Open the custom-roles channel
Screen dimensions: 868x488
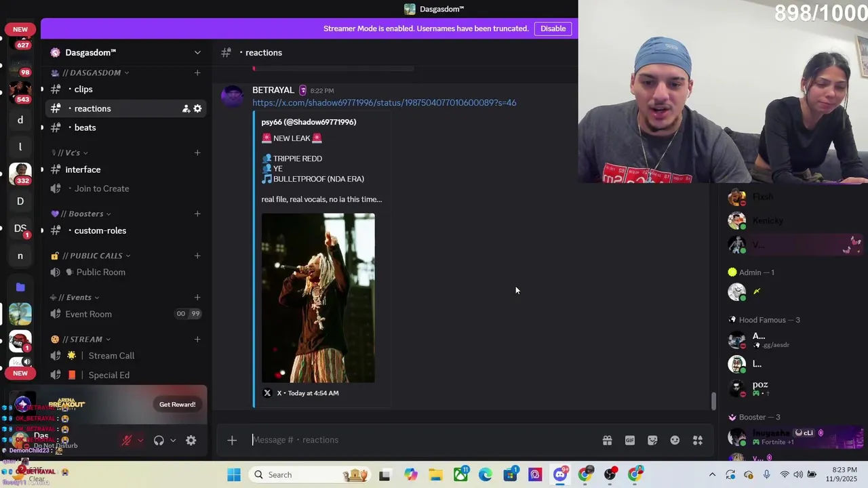(x=125, y=230)
